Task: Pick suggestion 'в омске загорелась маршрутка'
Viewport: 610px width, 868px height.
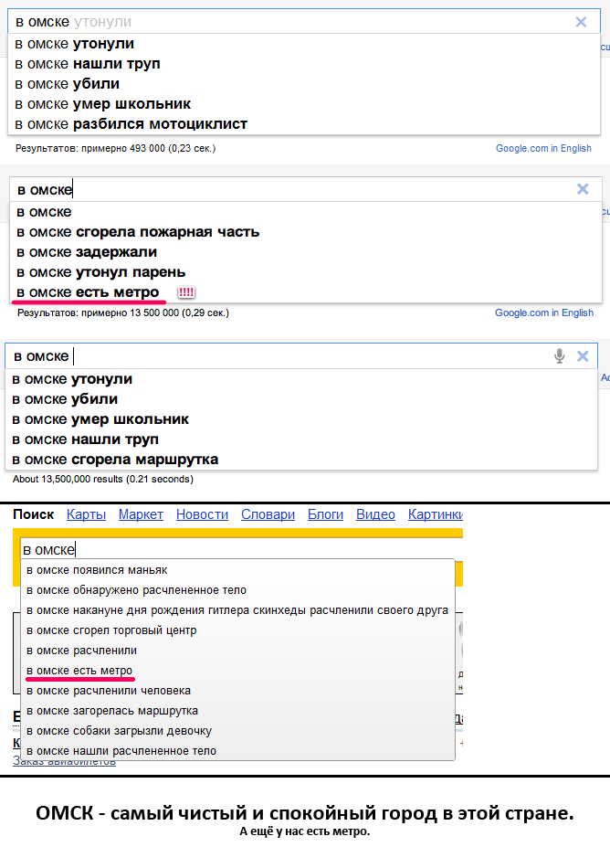Action: [111, 711]
